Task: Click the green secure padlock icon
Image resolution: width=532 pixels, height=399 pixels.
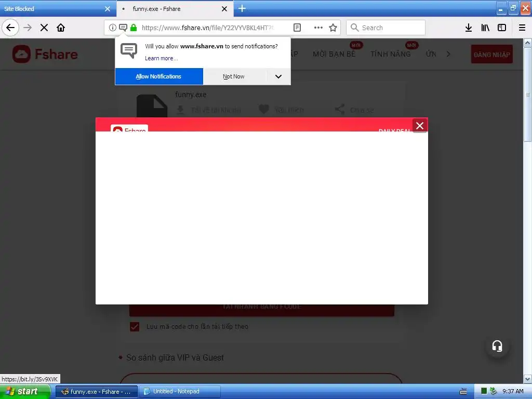Action: (134, 28)
